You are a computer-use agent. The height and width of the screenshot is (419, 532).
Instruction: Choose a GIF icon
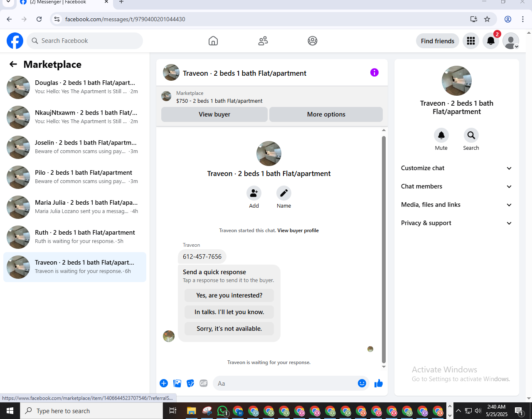coord(203,383)
